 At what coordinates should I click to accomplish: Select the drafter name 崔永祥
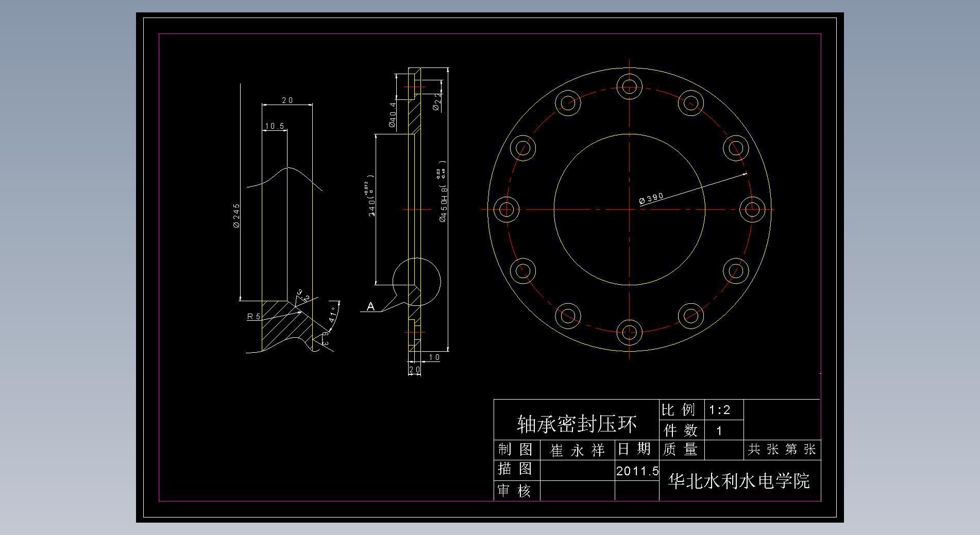click(577, 451)
